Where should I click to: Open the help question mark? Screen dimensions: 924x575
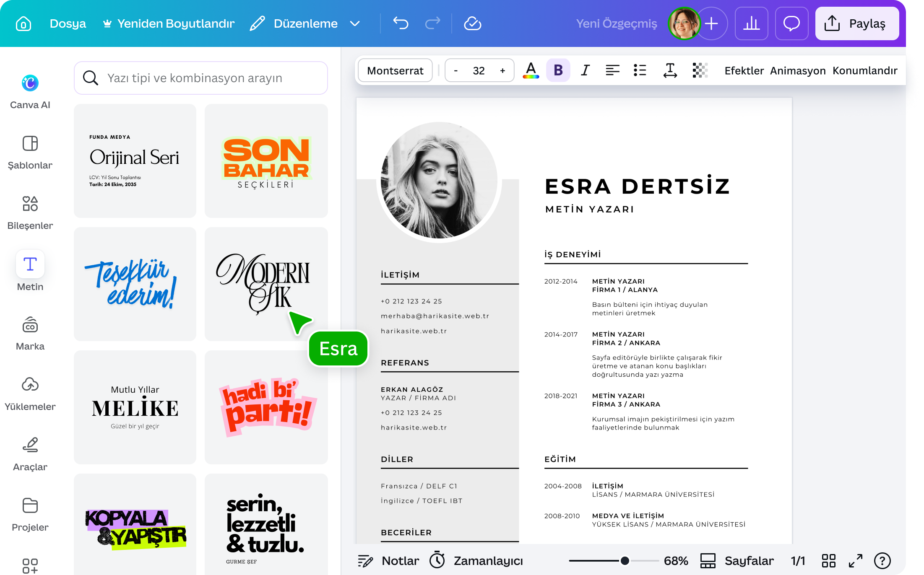pos(882,560)
